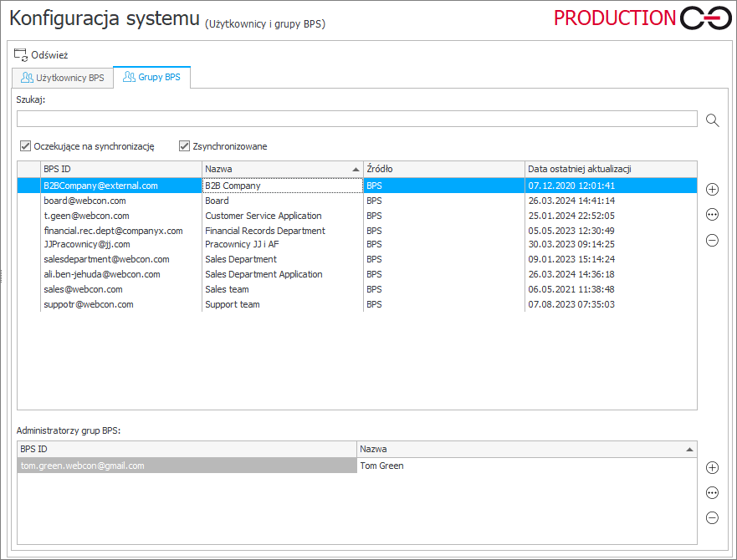Toggle Zsynchronizowane checkbox
The width and height of the screenshot is (737, 560).
(184, 146)
